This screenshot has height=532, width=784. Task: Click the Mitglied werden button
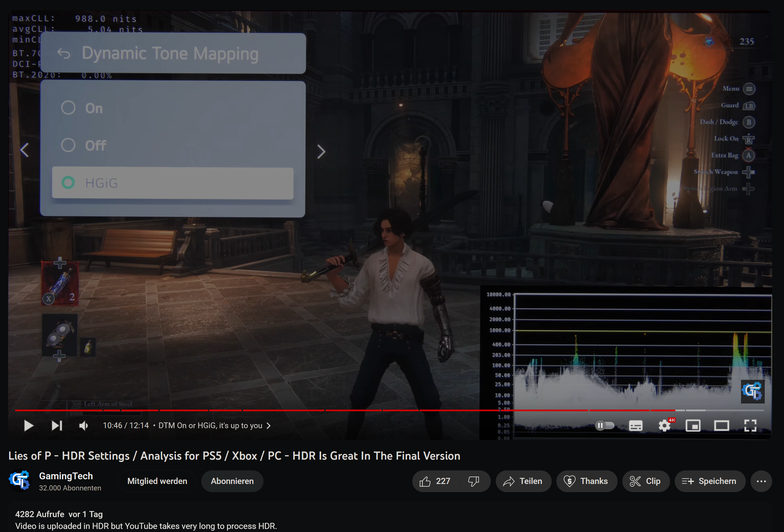coord(157,481)
